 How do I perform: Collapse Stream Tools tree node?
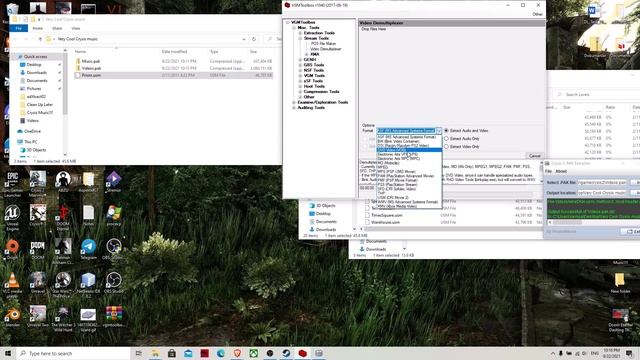pyautogui.click(x=300, y=38)
